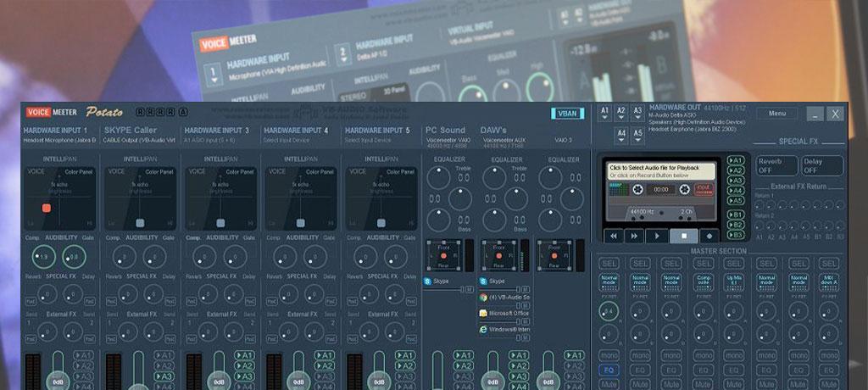The height and width of the screenshot is (390, 868).
Task: Select cassette bus B3 beside the recorder
Action: (736, 234)
